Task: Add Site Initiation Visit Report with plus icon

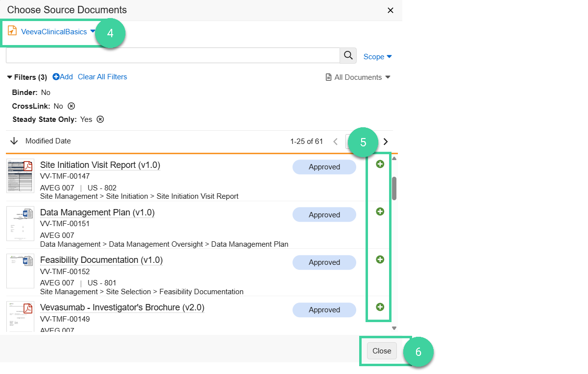Action: pos(380,164)
